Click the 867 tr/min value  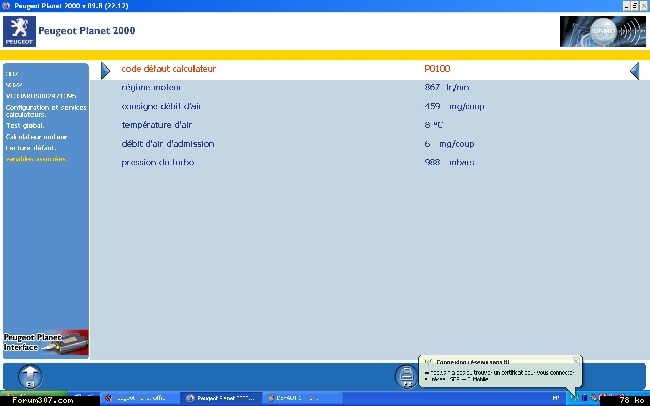click(x=447, y=88)
